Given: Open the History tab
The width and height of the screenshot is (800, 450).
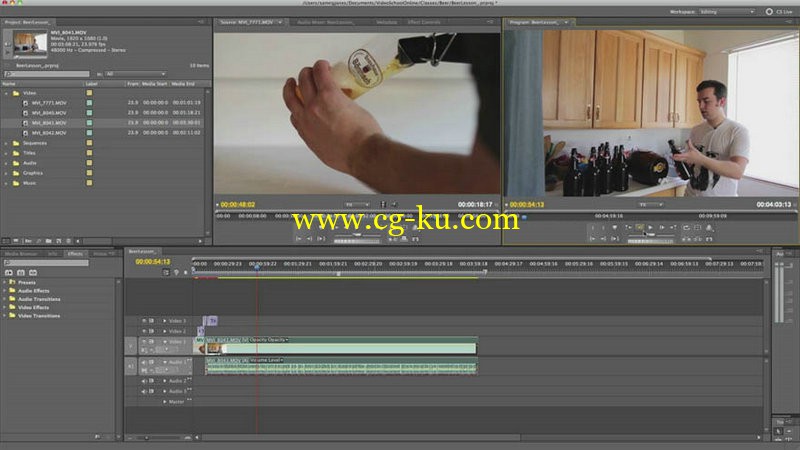Looking at the screenshot, I should [101, 254].
